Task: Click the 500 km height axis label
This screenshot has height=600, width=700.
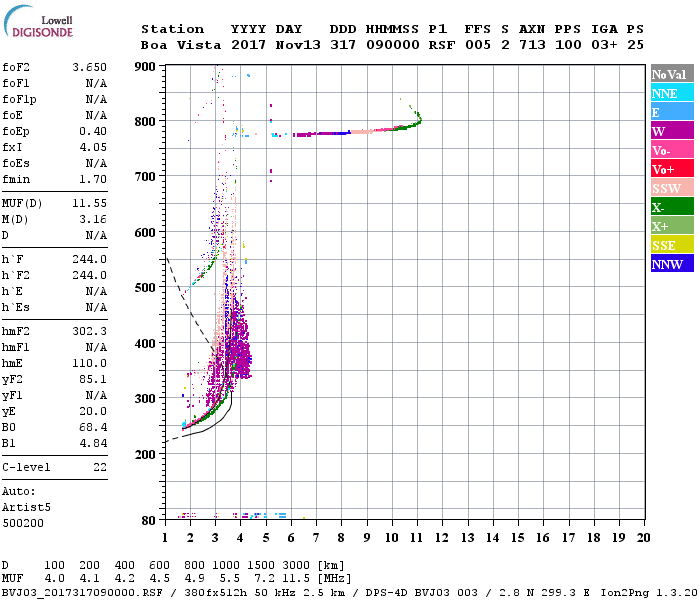Action: point(145,288)
